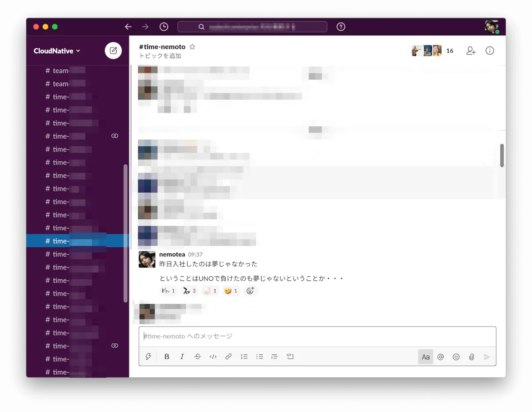Open the user profile avatar at top right

(x=492, y=27)
